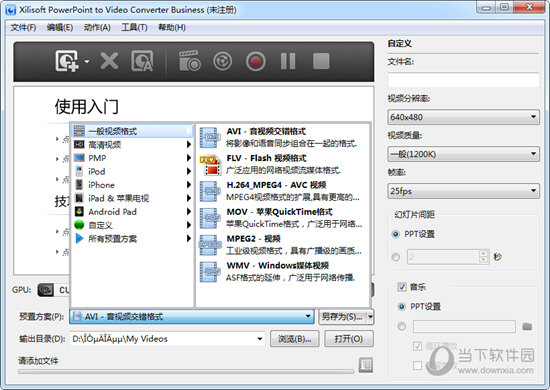The image size is (550, 390).
Task: Select 高清视频 category in preset list
Action: pyautogui.click(x=133, y=144)
